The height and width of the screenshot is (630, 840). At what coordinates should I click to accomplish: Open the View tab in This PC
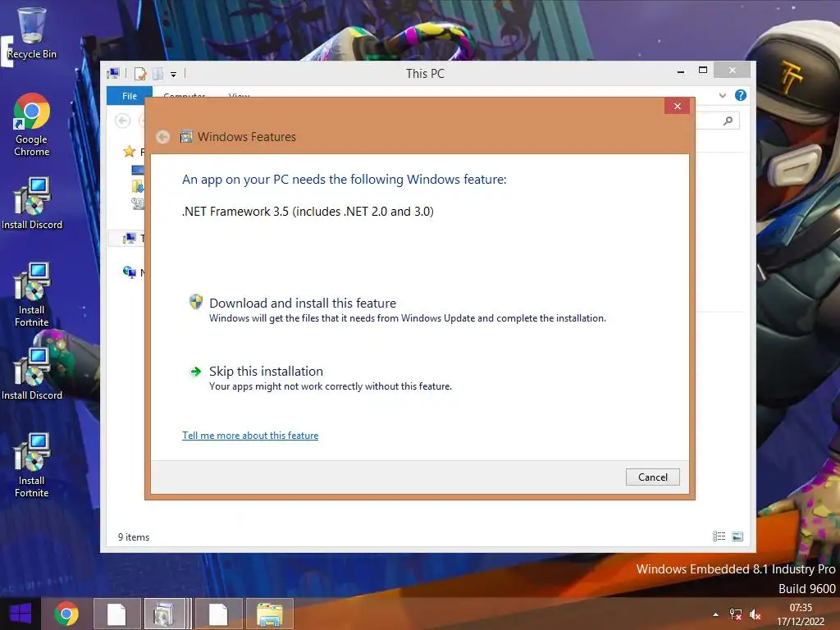tap(239, 95)
